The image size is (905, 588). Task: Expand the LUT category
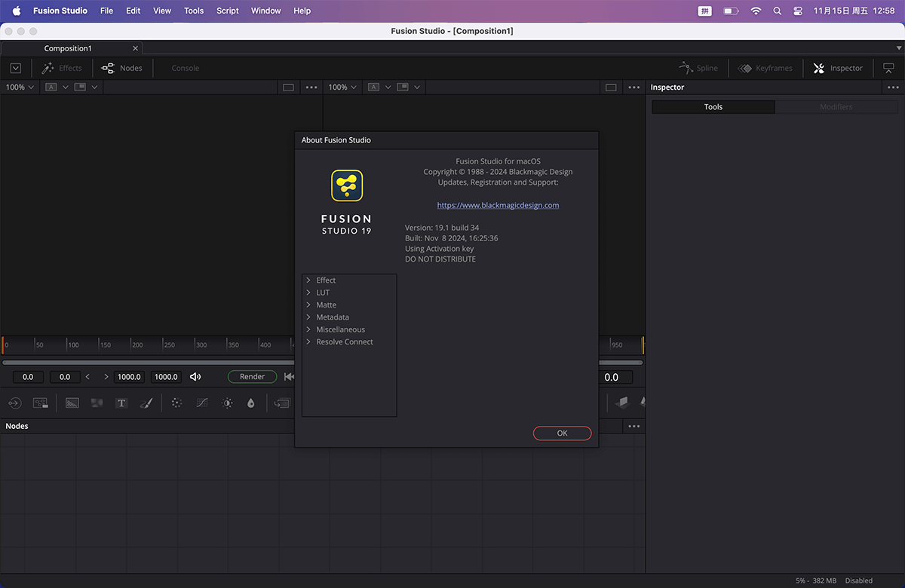coord(308,292)
